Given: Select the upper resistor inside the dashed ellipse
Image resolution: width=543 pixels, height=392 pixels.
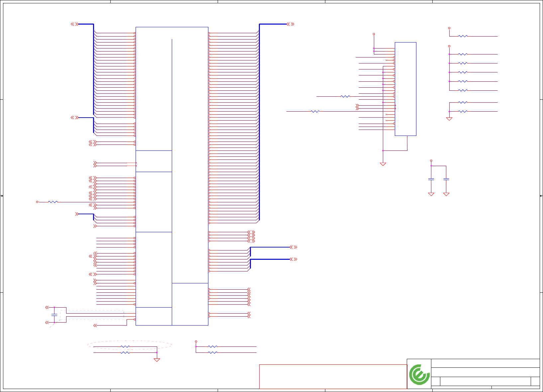Looking at the screenshot, I should tap(125, 346).
